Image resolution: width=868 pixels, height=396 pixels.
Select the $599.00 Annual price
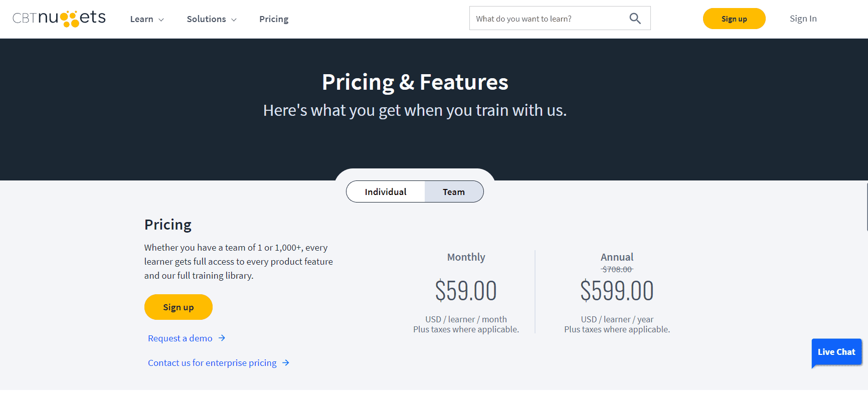click(x=617, y=291)
